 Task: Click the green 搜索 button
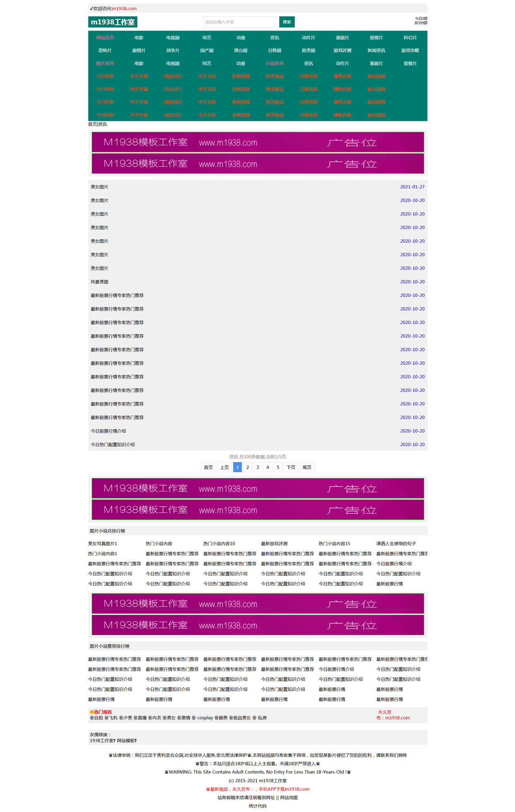click(x=287, y=22)
